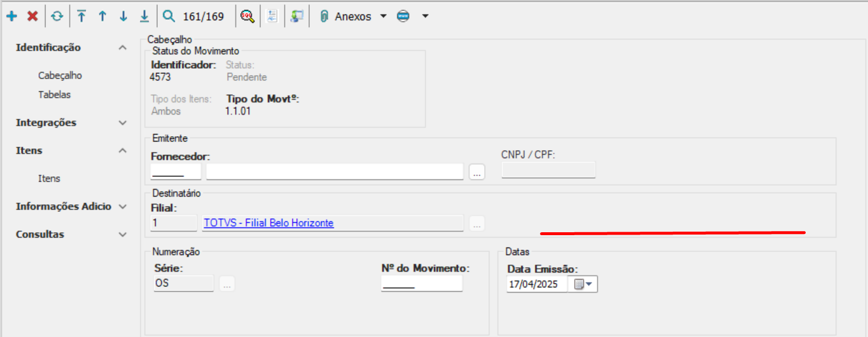The width and height of the screenshot is (868, 337).
Task: Collapse the Identificação section
Action: tap(122, 48)
